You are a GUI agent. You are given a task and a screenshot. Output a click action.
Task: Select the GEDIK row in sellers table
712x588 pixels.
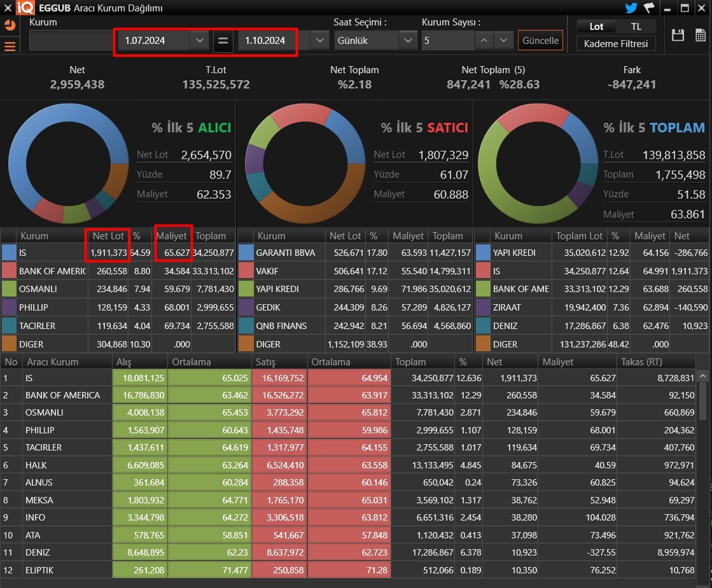click(354, 307)
